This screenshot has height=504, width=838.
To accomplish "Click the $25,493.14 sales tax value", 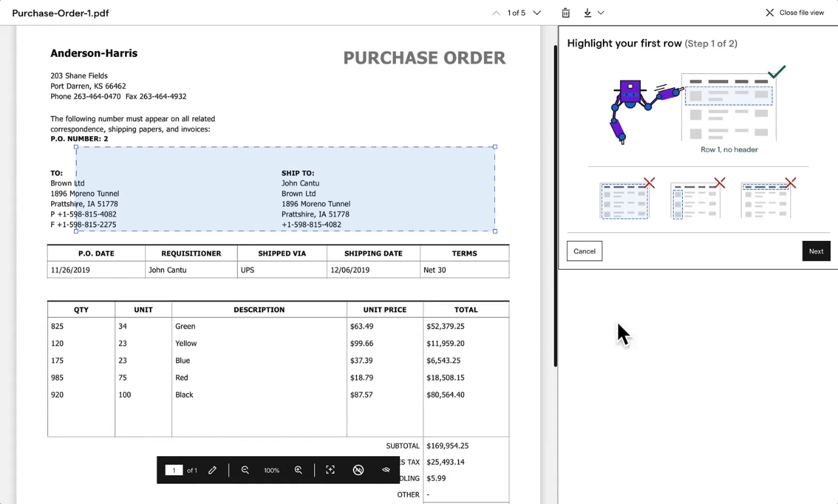I will point(446,462).
